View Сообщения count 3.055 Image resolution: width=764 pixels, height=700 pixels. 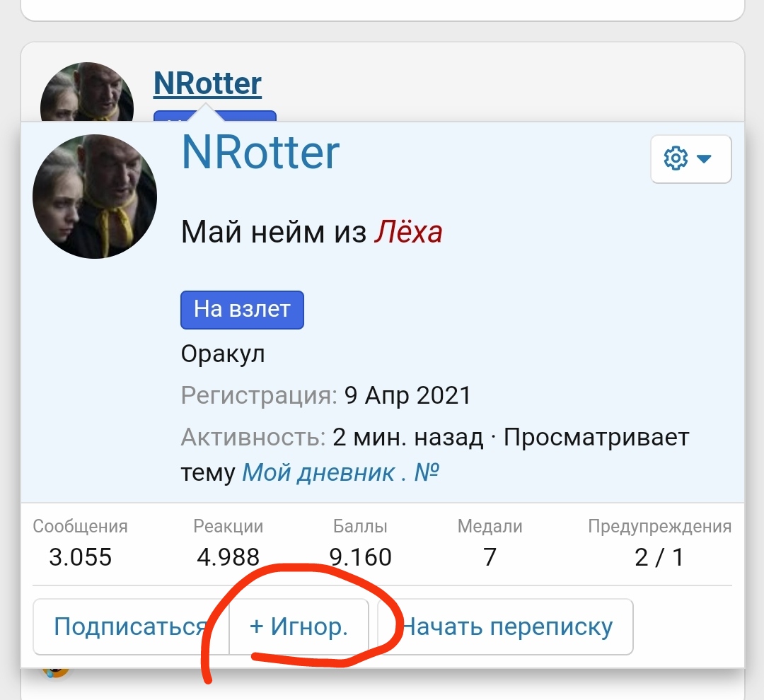point(81,556)
